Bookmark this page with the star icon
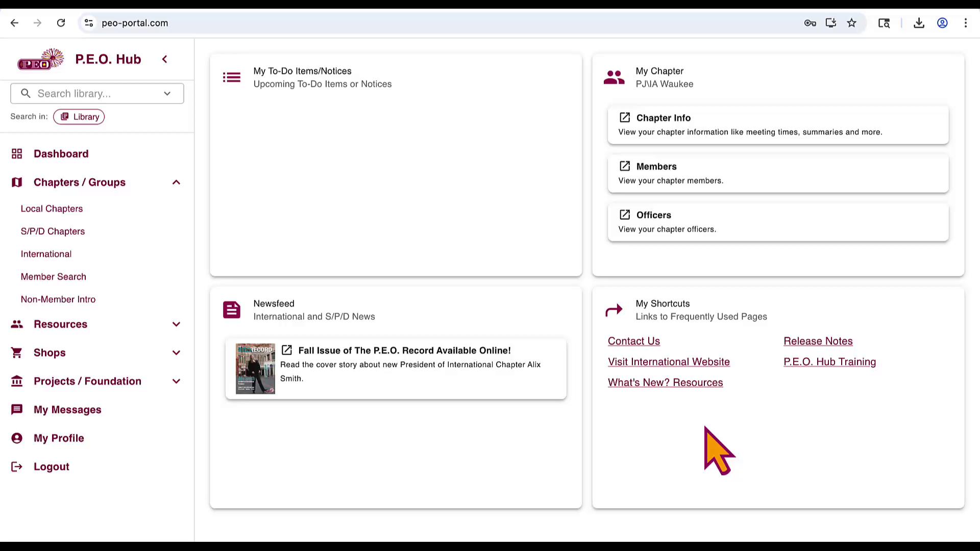Image resolution: width=980 pixels, height=551 pixels. (852, 23)
